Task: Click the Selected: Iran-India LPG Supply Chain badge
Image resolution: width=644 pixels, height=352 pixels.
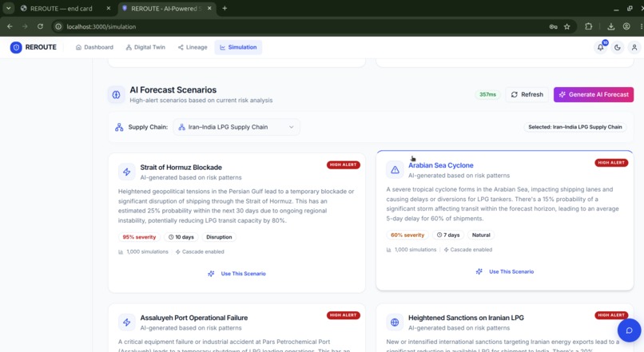Action: click(x=575, y=127)
